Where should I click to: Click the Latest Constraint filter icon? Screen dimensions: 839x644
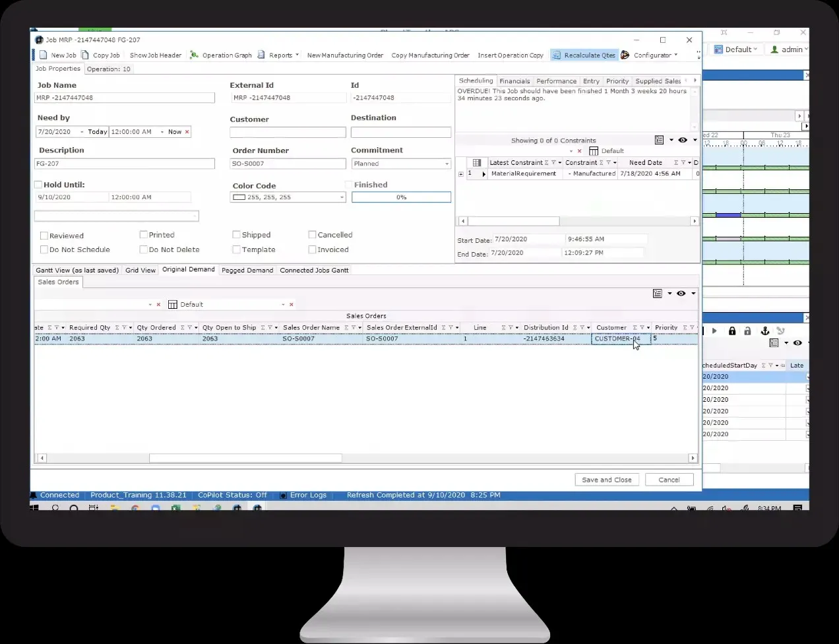pos(553,162)
